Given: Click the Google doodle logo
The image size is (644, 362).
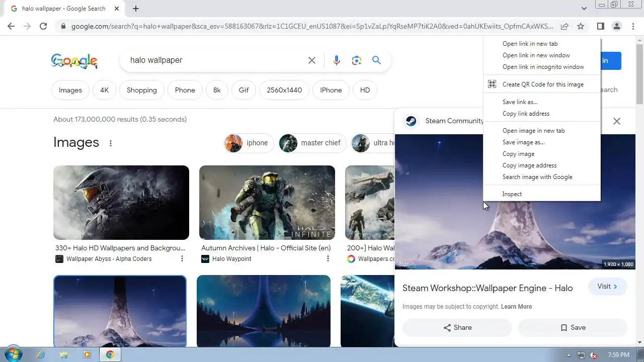Looking at the screenshot, I should [74, 61].
